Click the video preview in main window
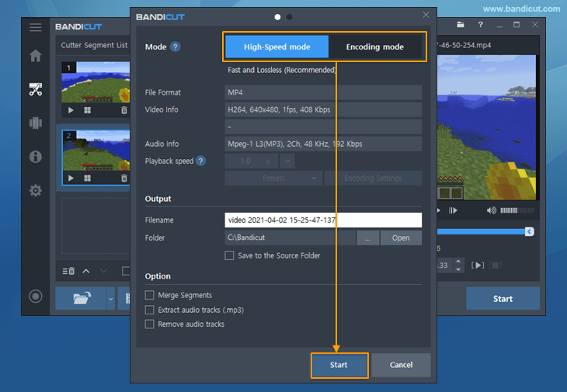The image size is (567, 392). [x=486, y=127]
